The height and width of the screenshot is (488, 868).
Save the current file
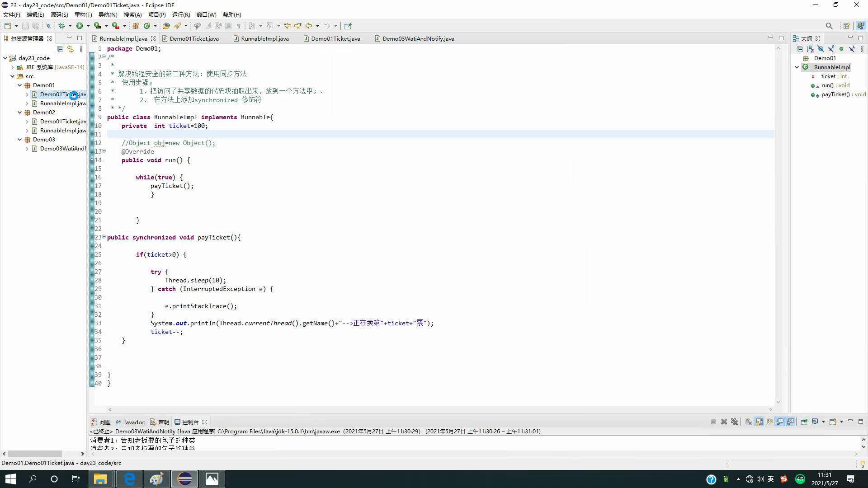click(x=25, y=26)
